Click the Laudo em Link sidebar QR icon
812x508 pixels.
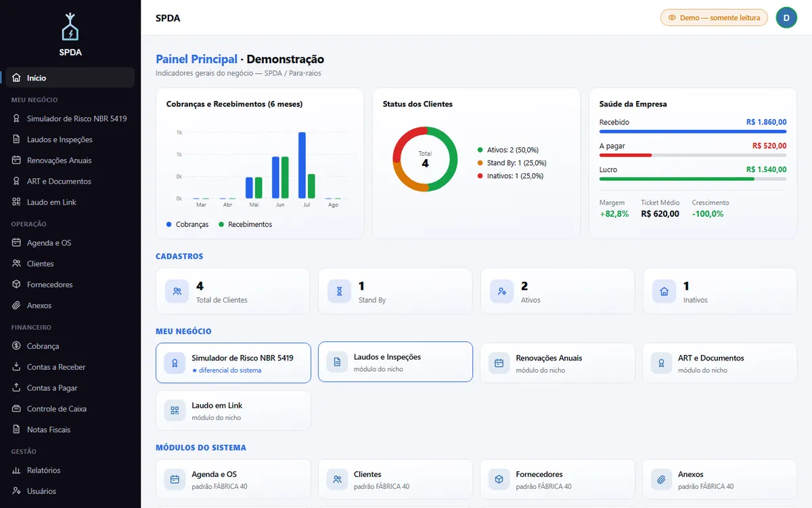pyautogui.click(x=16, y=202)
